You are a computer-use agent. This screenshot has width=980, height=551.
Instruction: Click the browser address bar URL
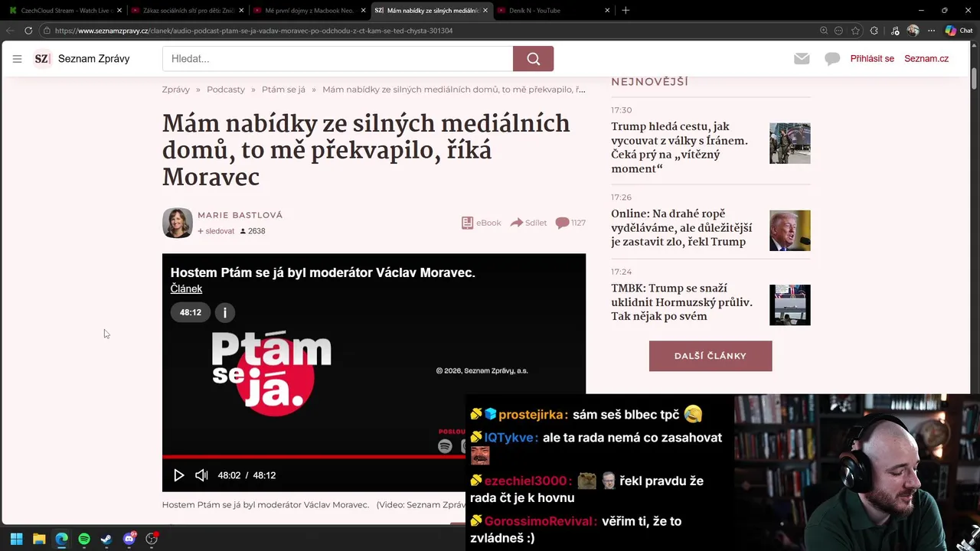tap(253, 31)
